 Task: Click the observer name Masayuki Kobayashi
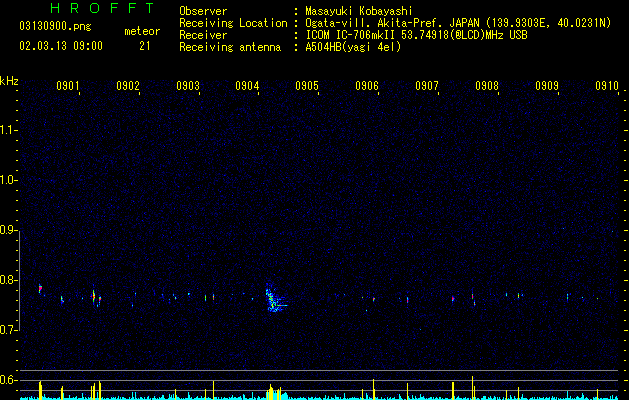point(359,11)
